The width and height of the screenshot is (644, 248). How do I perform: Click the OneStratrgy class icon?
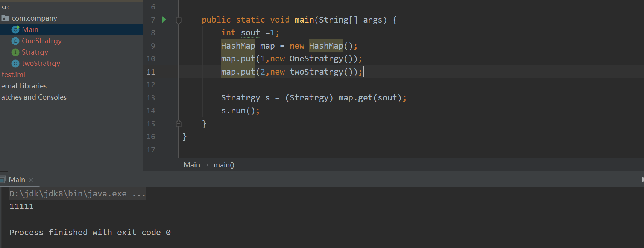click(15, 41)
